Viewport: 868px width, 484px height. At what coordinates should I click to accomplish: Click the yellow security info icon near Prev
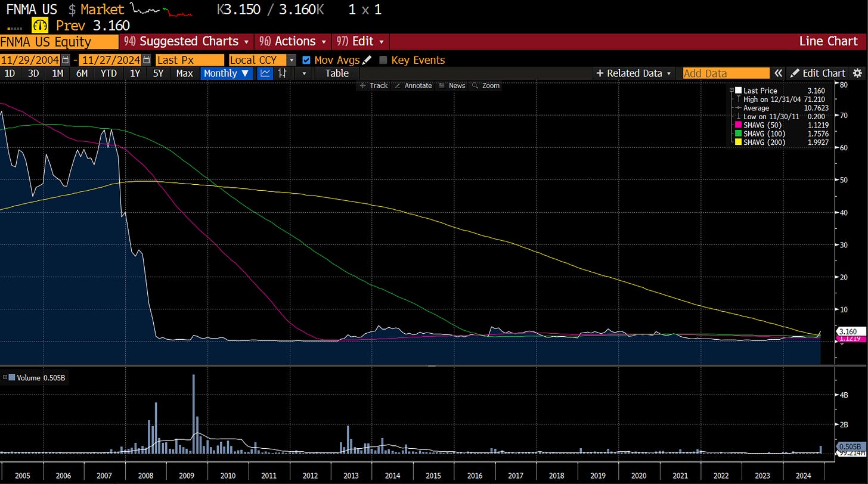coord(41,26)
